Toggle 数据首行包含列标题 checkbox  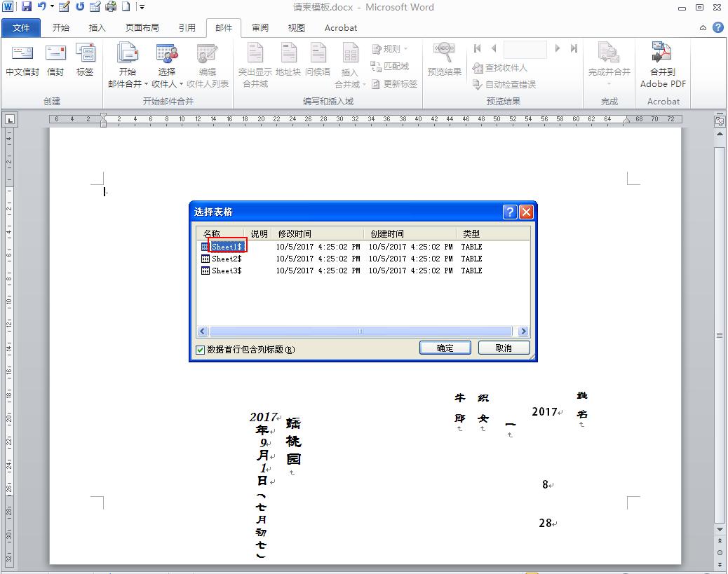200,349
